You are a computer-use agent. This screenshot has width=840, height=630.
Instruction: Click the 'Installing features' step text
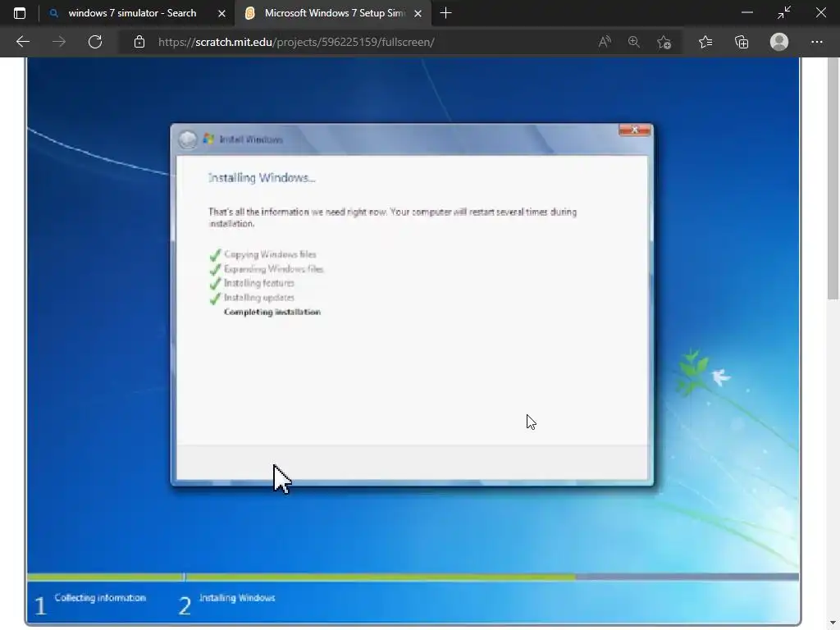click(258, 283)
